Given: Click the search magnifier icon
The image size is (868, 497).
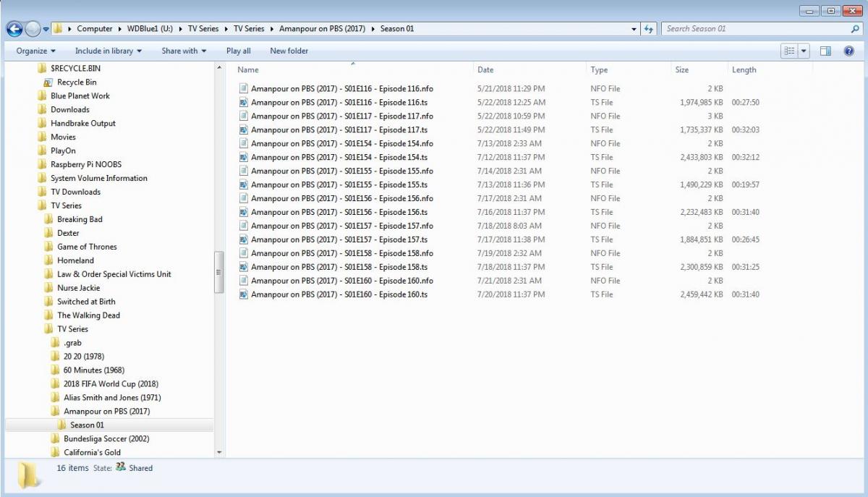Looking at the screenshot, I should (x=856, y=29).
